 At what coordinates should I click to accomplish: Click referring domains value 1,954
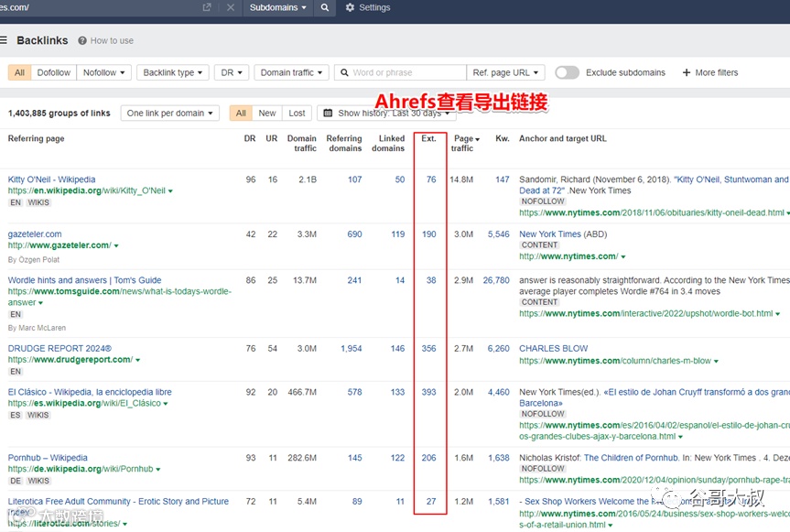pyautogui.click(x=352, y=349)
